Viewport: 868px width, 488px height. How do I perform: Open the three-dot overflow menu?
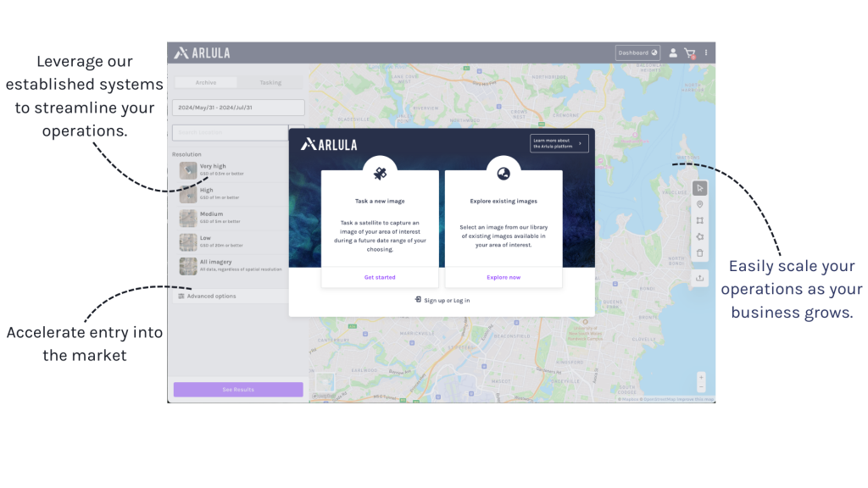point(706,52)
